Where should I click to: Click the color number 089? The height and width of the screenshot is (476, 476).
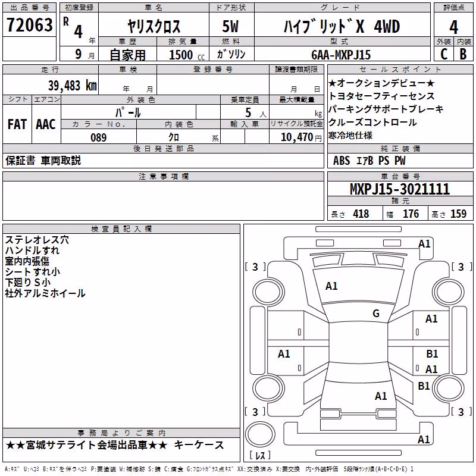coord(99,137)
